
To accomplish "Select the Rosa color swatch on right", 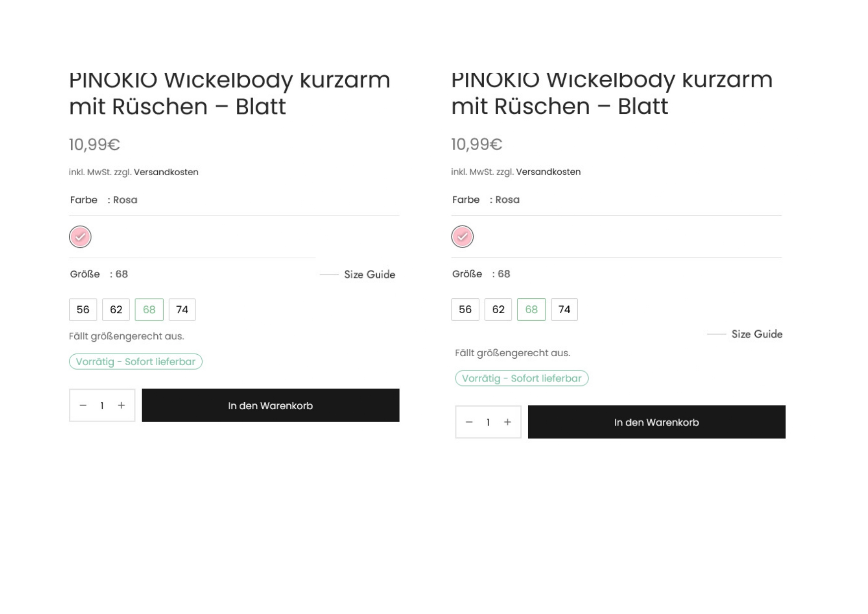I will (x=462, y=236).
